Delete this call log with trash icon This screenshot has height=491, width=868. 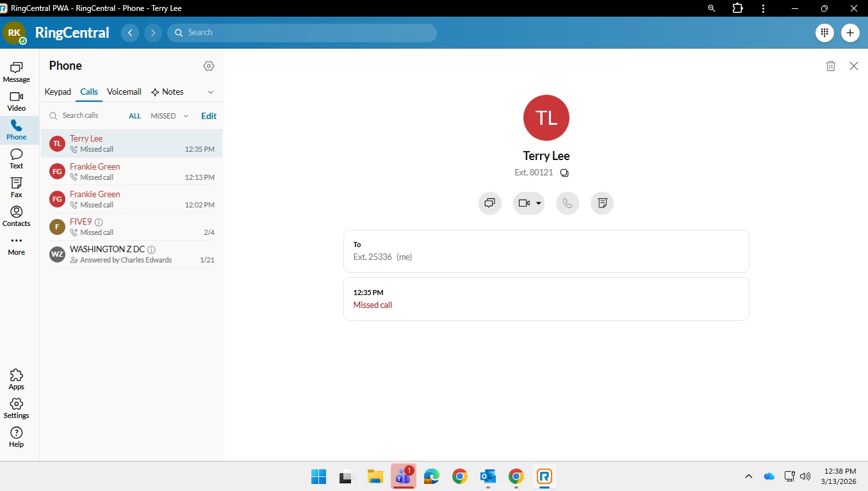point(831,66)
